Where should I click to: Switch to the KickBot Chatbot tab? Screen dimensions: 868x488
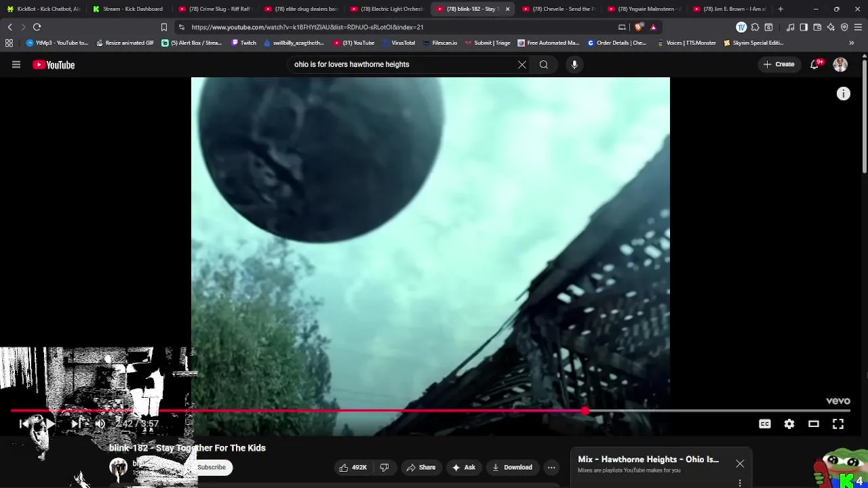pos(44,9)
